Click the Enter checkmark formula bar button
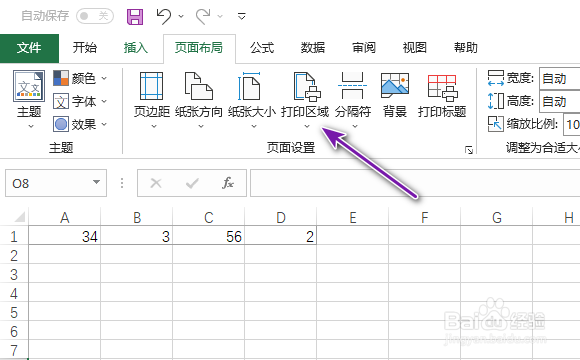Image resolution: width=580 pixels, height=360 pixels. click(x=192, y=183)
